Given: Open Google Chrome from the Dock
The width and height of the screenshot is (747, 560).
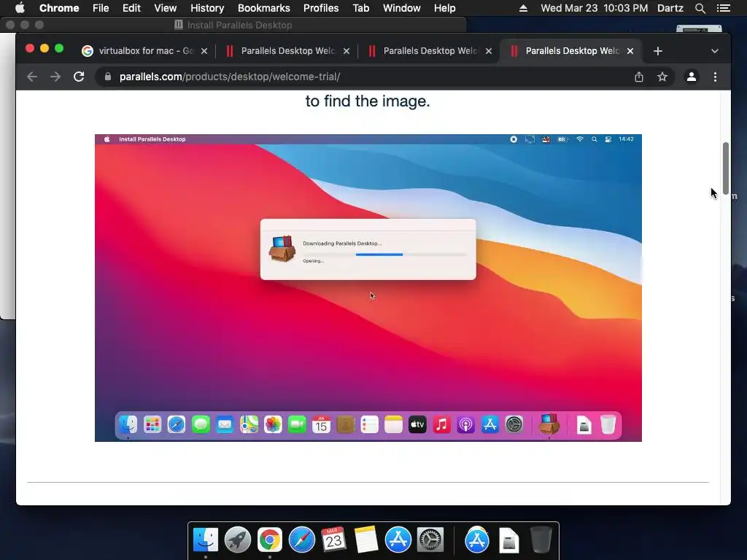Looking at the screenshot, I should (270, 540).
